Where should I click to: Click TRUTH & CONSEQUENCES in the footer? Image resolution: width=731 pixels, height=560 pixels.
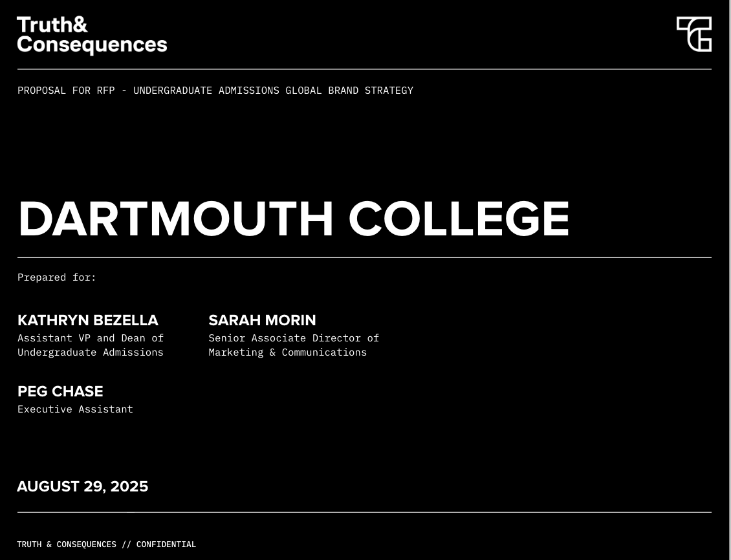67,544
